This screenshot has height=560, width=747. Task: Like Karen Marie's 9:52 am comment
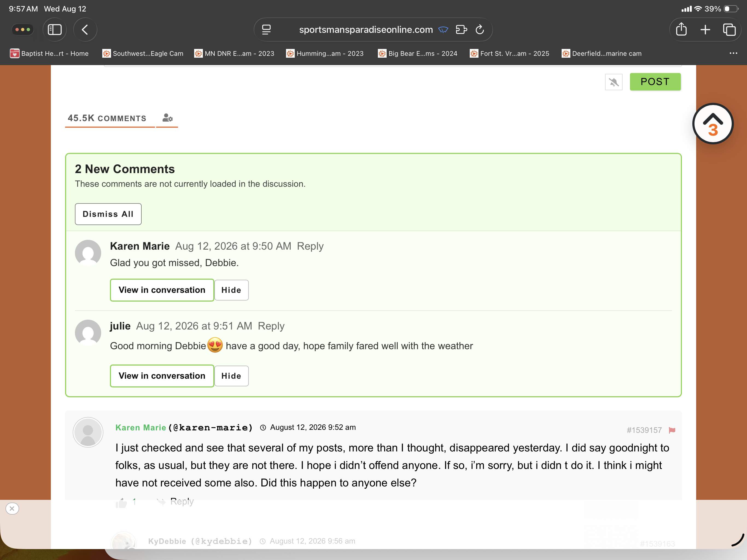121,503
